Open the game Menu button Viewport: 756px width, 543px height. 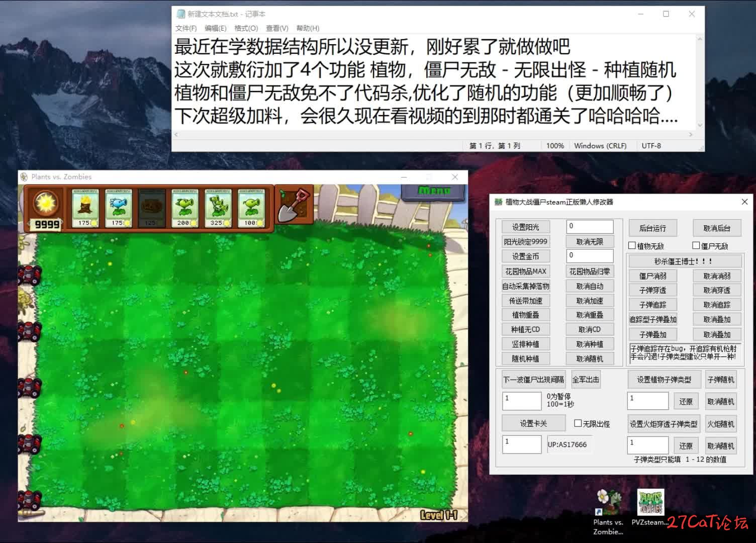(434, 191)
